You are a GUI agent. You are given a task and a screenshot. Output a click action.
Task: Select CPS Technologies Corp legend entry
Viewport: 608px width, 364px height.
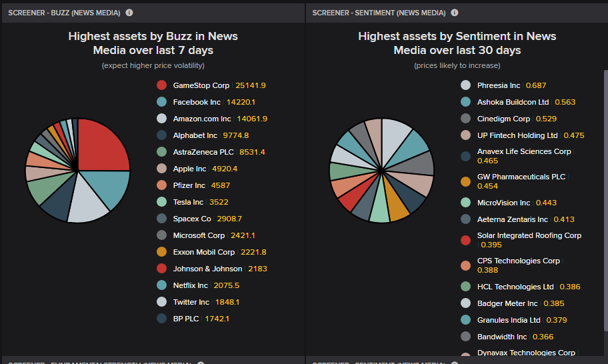512,265
